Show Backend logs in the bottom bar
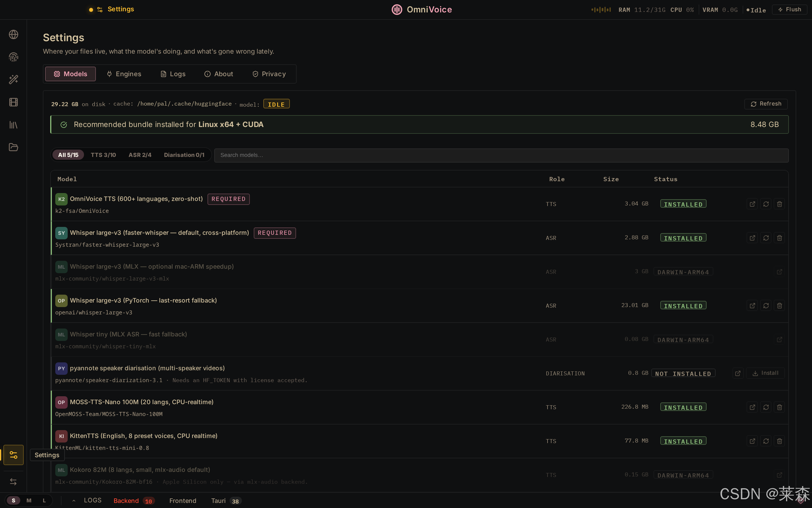Viewport: 812px width, 508px height. [x=134, y=501]
